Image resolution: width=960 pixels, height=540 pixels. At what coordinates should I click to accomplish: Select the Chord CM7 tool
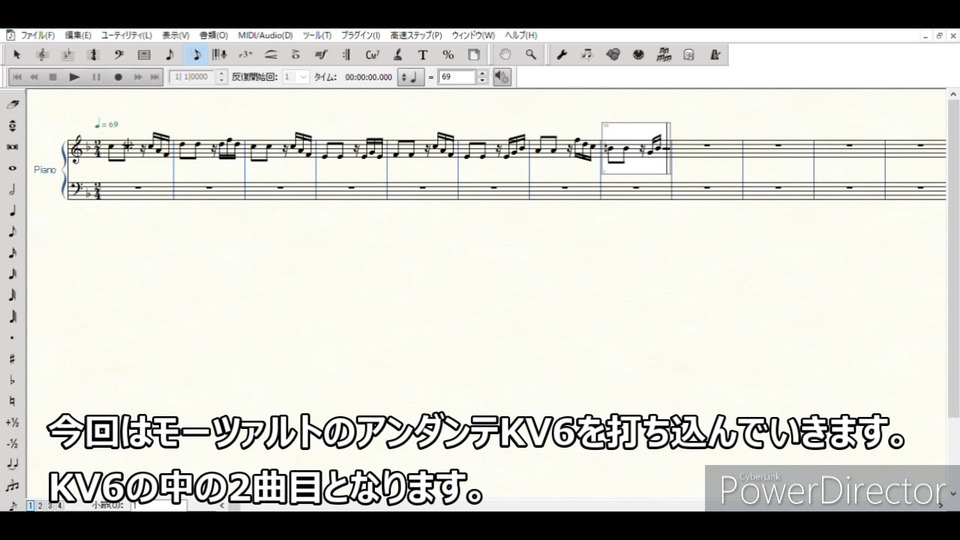[x=372, y=55]
